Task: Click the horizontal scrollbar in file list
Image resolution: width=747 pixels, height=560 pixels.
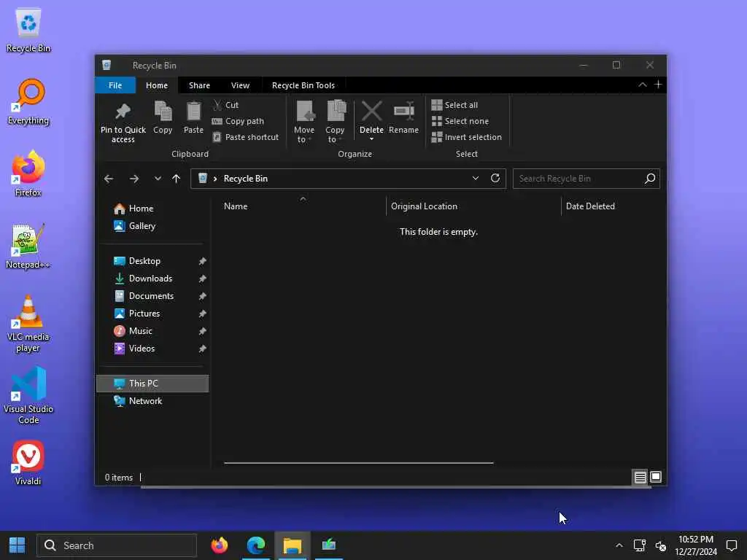Action: click(x=358, y=463)
